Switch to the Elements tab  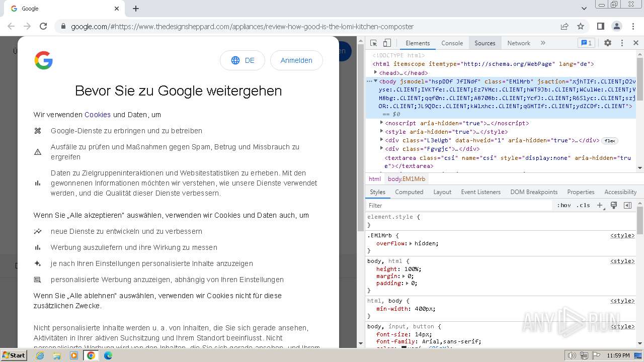point(418,43)
